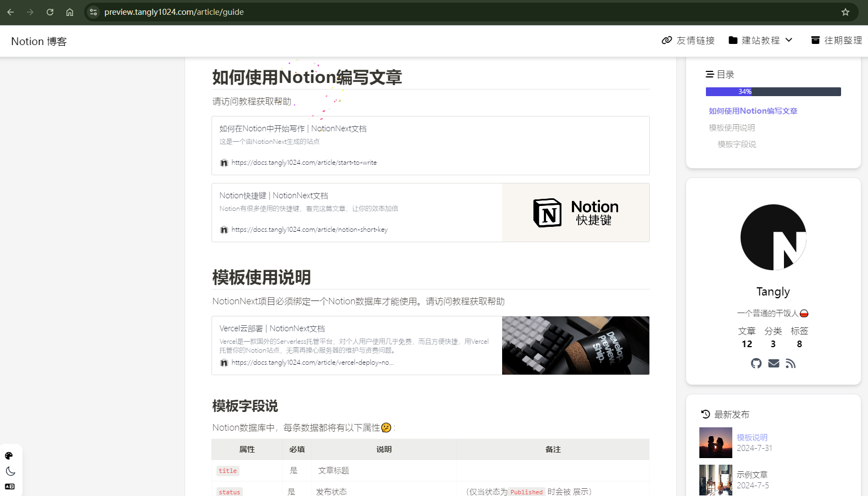Open browser home button
The width and height of the screenshot is (868, 496).
[x=70, y=12]
